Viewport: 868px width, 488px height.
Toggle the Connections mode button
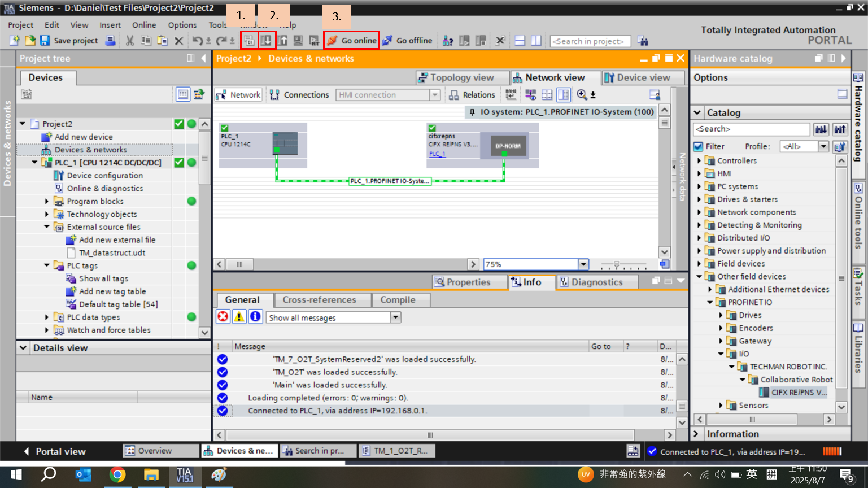point(299,94)
